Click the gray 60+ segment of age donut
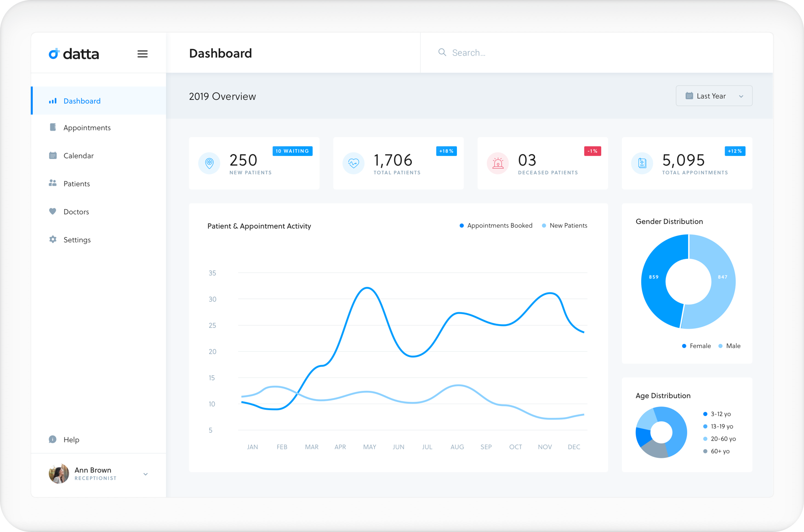This screenshot has height=532, width=804. (x=656, y=450)
